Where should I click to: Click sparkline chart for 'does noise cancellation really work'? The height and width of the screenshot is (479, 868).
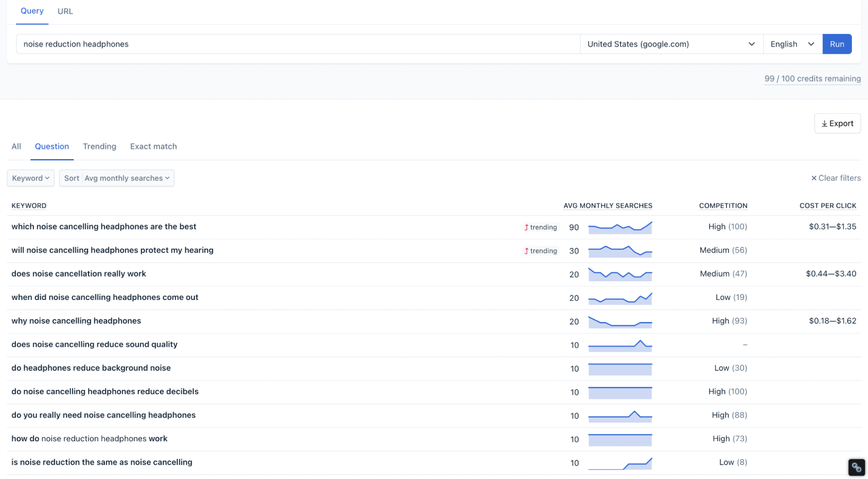620,274
